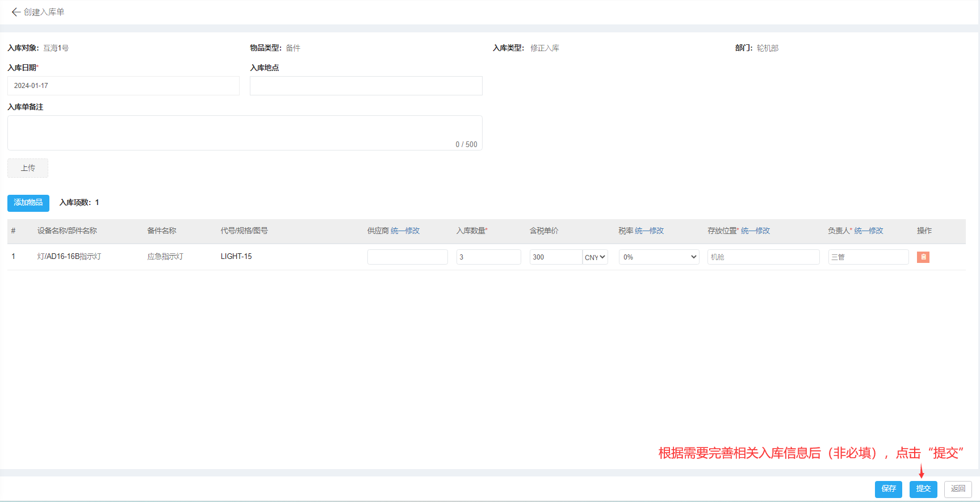The height and width of the screenshot is (502, 980).
Task: Click the 入库项数: 1 label
Action: coord(79,203)
